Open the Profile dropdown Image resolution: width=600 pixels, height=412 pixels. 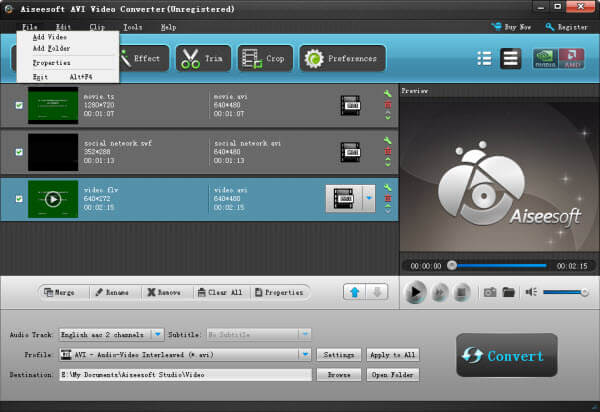[185, 355]
